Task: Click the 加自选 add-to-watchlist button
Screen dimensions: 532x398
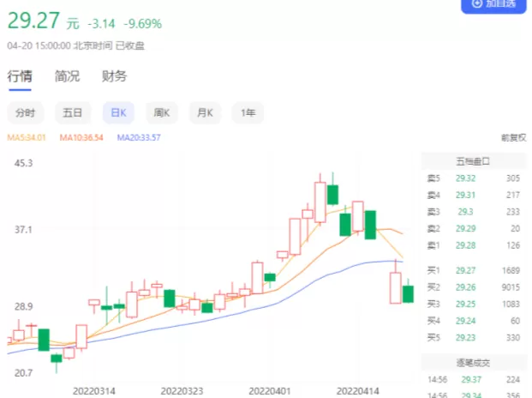Action: [493, 5]
